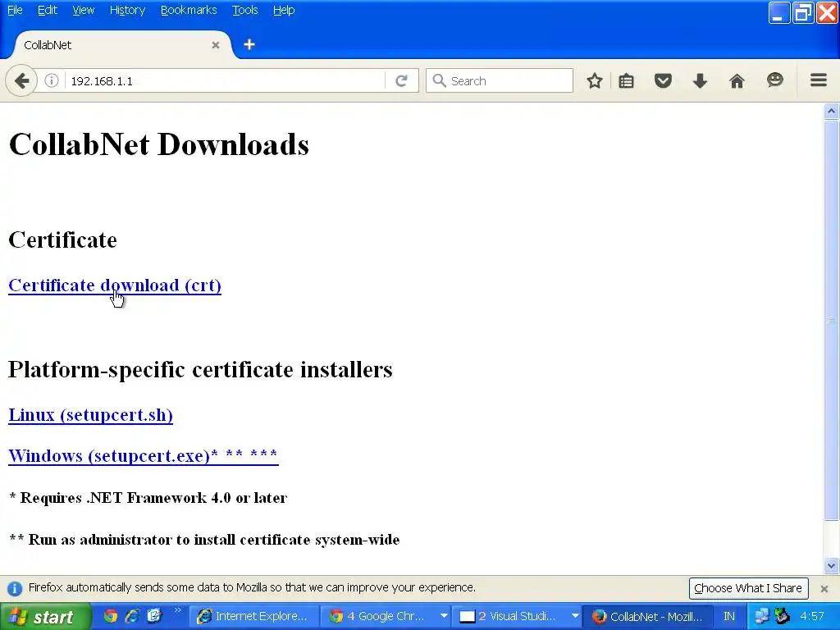Viewport: 840px width, 630px height.
Task: Launch Chrome from the quick launch bar
Action: point(111,616)
